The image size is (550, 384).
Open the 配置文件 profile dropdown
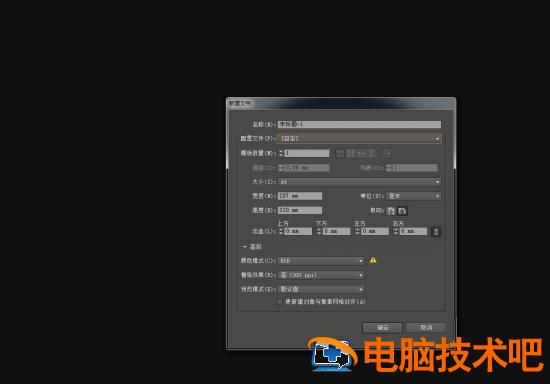[x=359, y=139]
